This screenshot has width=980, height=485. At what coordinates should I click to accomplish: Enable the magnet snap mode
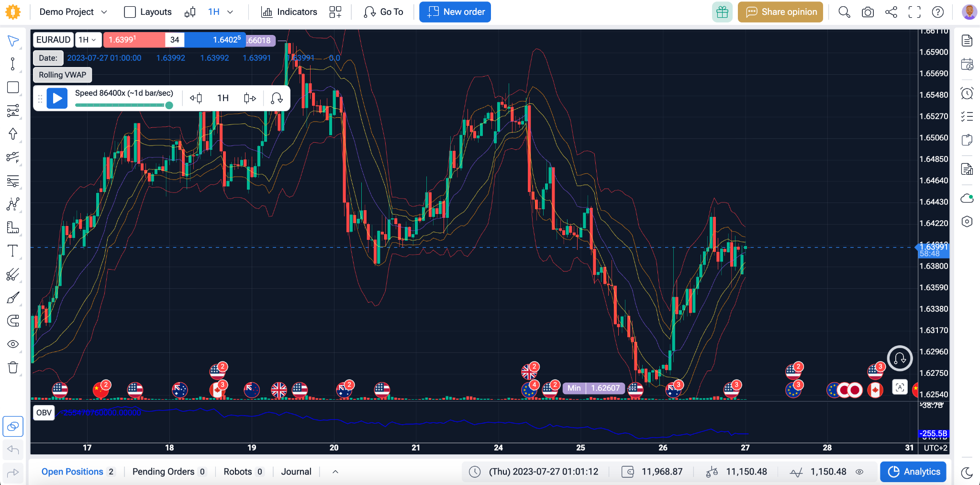point(13,321)
